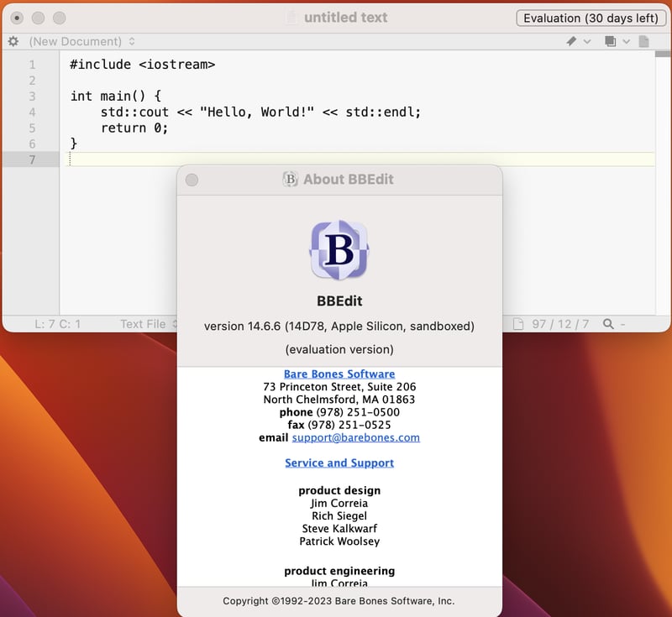This screenshot has width=672, height=617.
Task: Click line number 7 in the gutter
Action: tap(32, 159)
